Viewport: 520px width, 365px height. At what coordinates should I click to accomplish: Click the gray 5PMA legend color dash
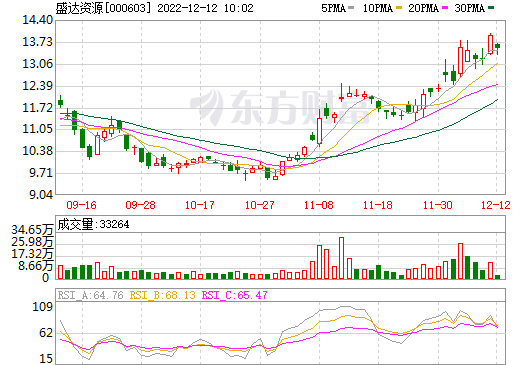(351, 7)
